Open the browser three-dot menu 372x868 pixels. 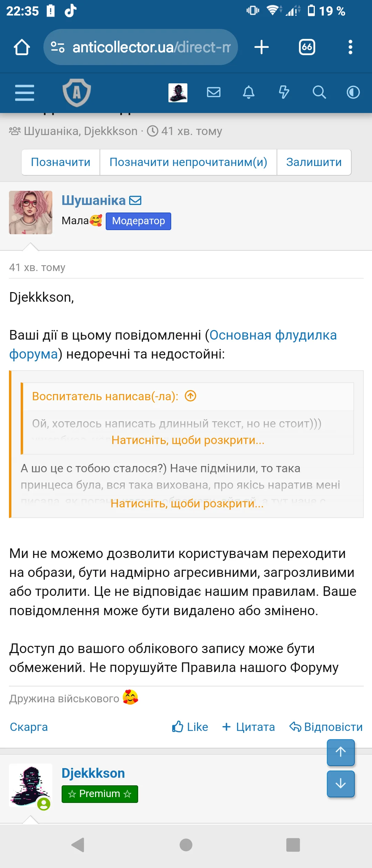tap(350, 47)
